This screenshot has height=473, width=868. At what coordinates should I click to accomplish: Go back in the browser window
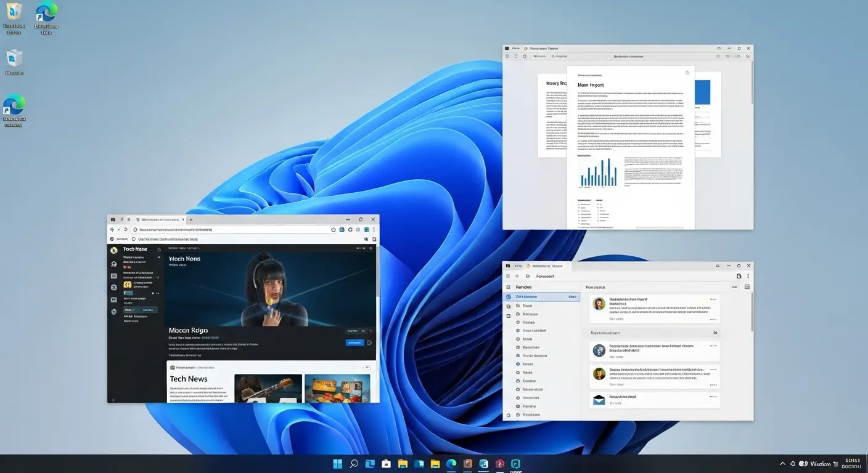[112, 229]
